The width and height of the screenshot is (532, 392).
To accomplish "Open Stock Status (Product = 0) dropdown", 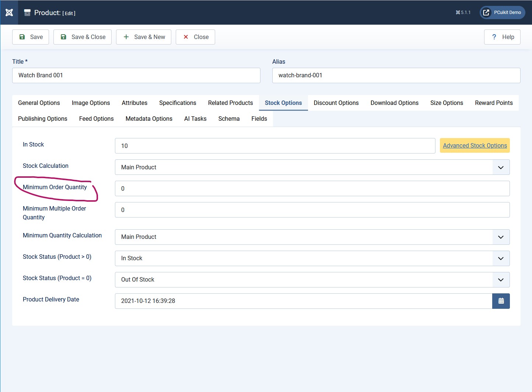I will pyautogui.click(x=312, y=280).
